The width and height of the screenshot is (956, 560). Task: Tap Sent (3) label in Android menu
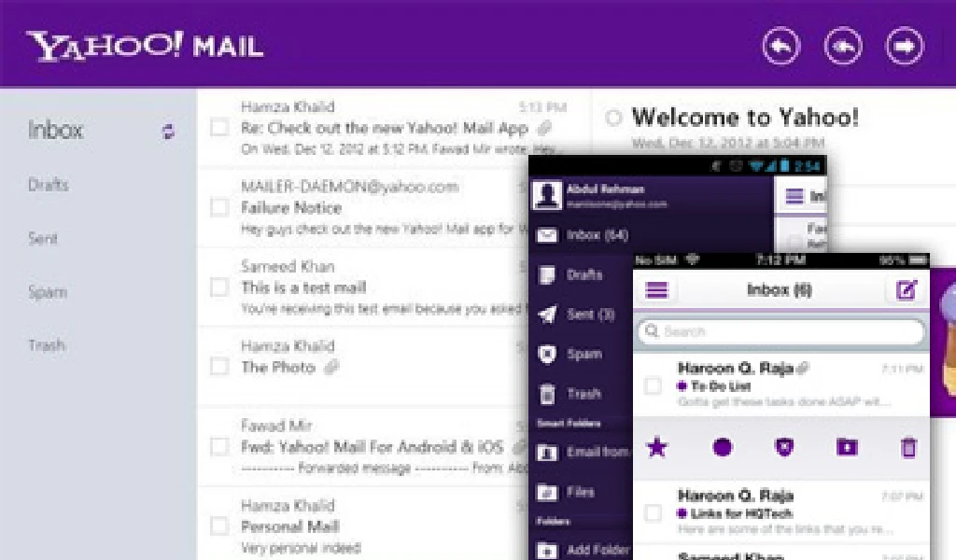tap(591, 315)
